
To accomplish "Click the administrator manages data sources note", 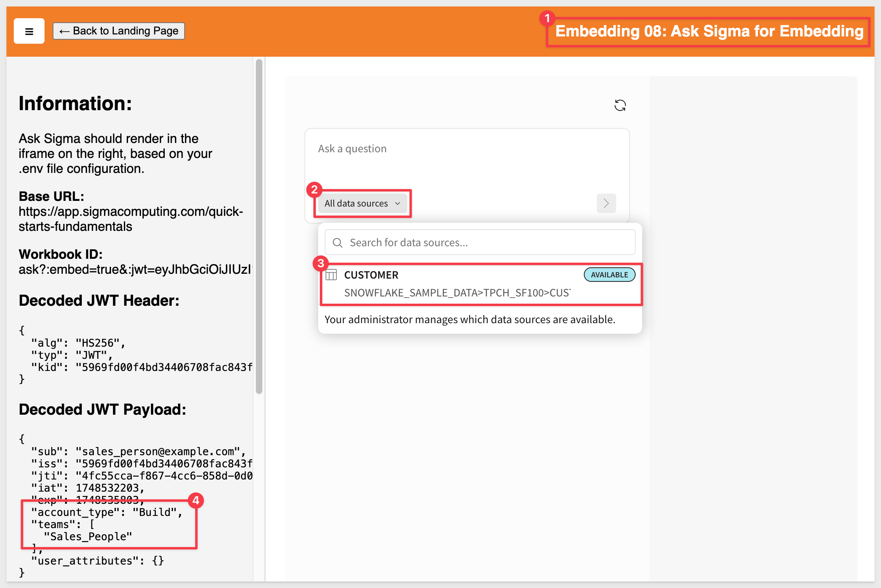I will [470, 320].
